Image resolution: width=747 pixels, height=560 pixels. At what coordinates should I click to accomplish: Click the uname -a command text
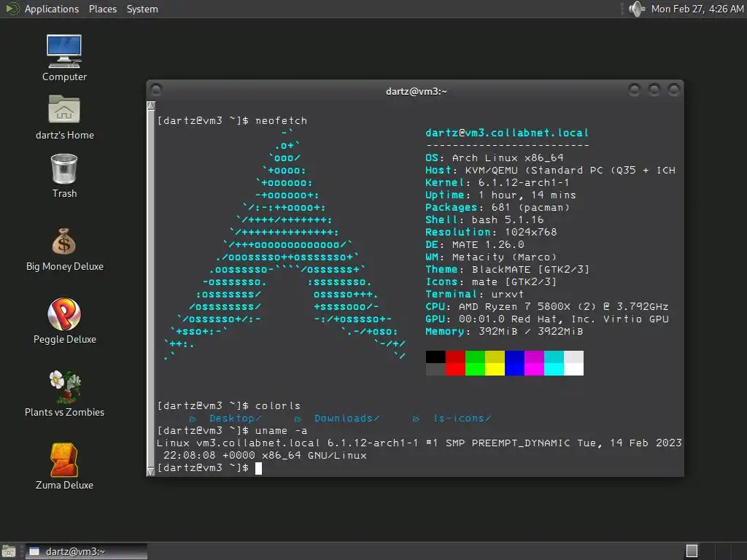click(x=281, y=430)
